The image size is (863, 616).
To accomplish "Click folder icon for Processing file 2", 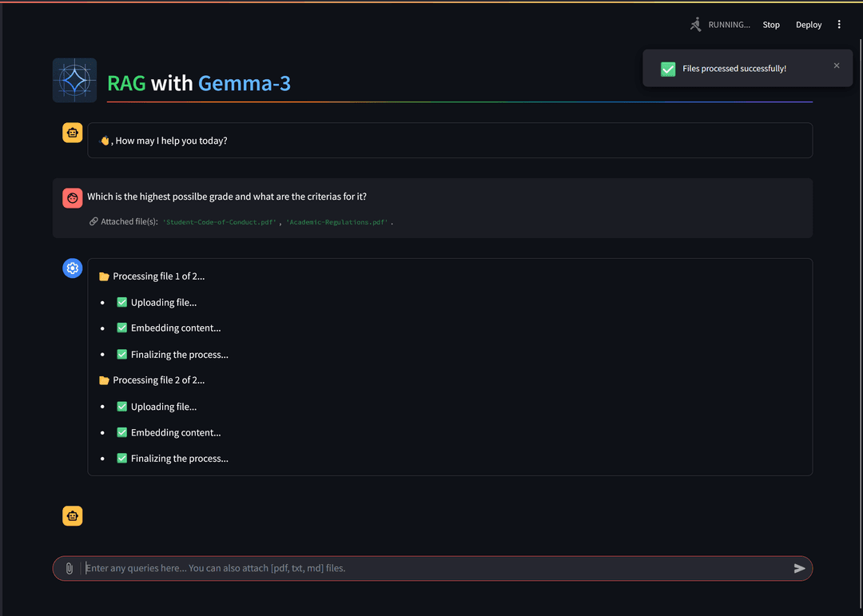I will [x=104, y=380].
